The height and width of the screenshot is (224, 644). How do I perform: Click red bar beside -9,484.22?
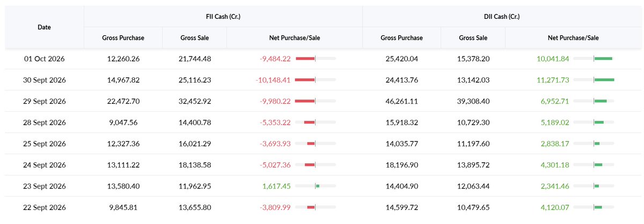point(305,59)
